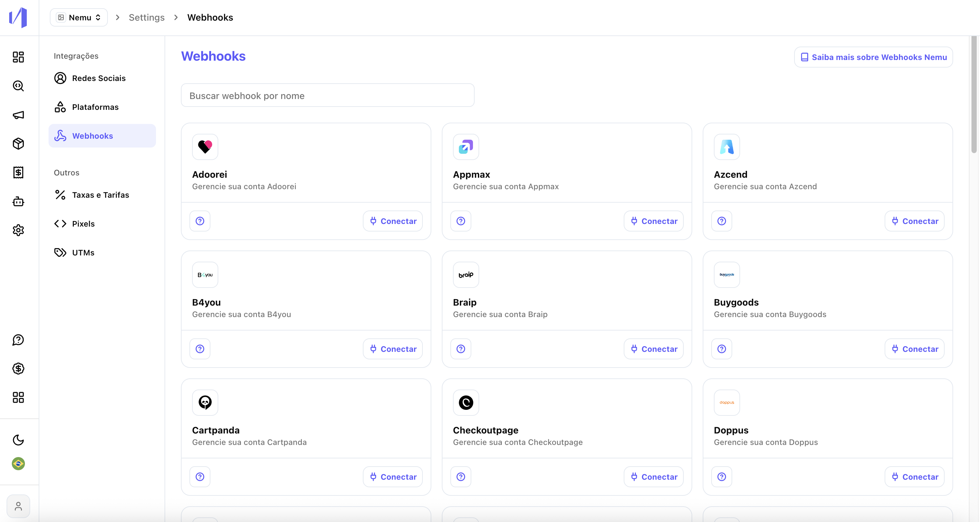Click Conectar on the Braip card

654,349
